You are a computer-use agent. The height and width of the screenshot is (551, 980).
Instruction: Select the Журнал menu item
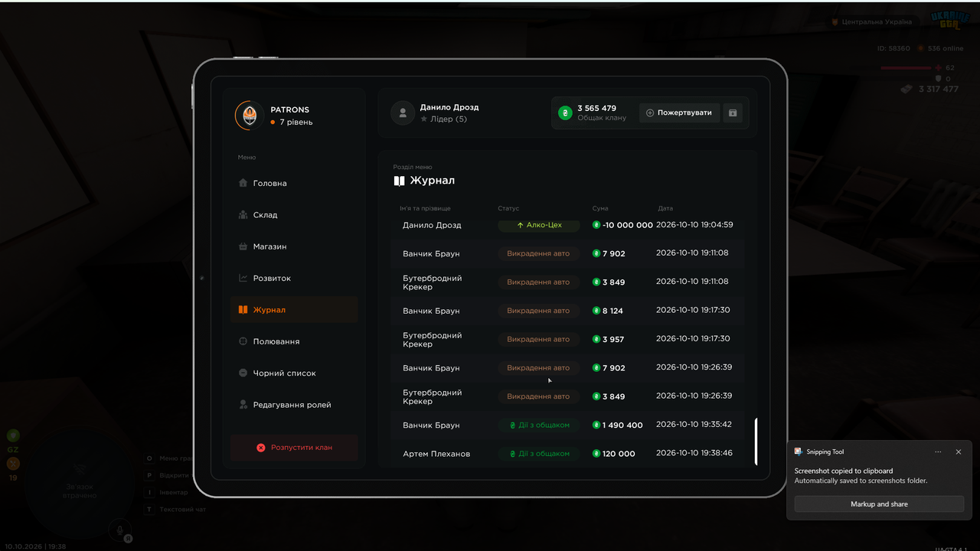tap(294, 310)
